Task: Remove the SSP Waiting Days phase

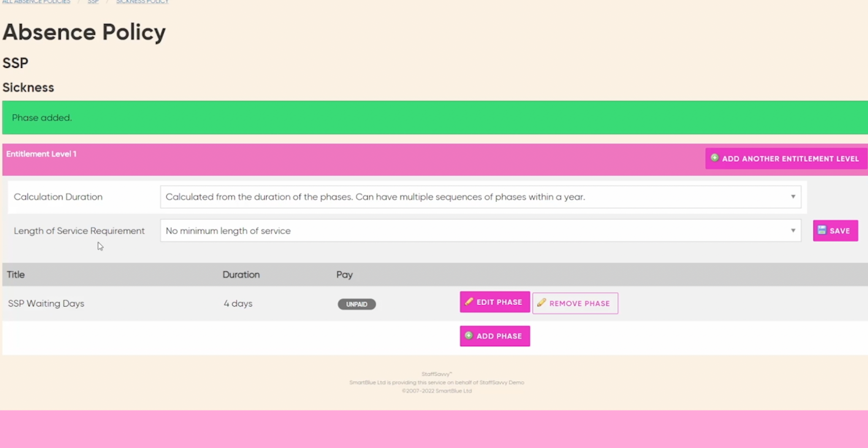Action: 575,303
